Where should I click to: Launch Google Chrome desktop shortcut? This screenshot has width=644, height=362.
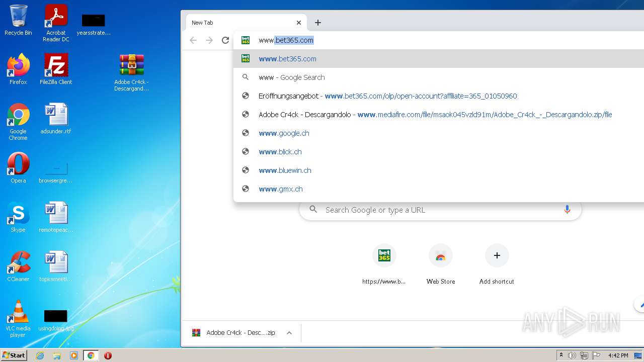[x=18, y=122]
